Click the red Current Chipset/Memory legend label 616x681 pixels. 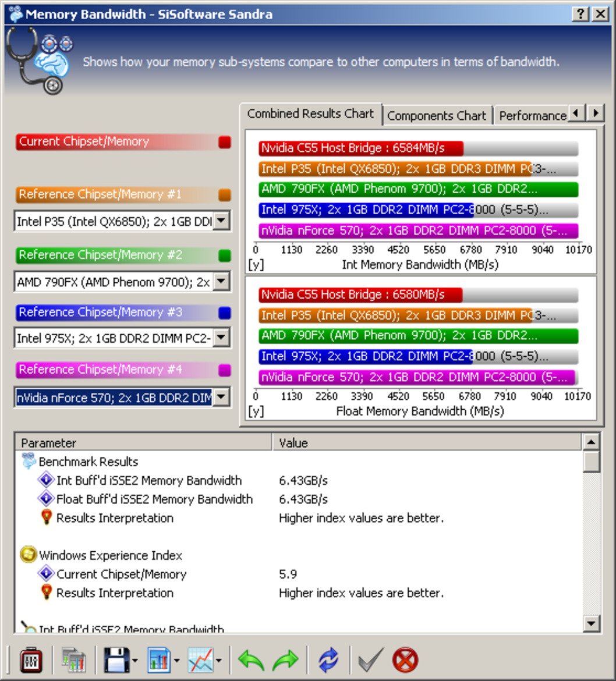point(84,141)
